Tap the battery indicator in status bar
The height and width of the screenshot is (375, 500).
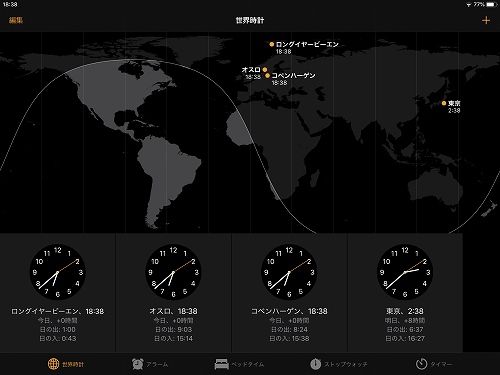[491, 4]
